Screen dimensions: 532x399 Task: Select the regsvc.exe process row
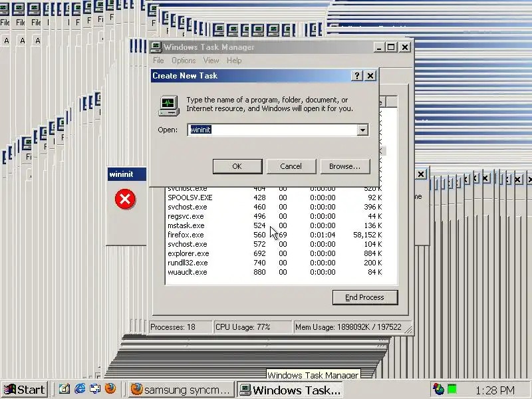275,216
